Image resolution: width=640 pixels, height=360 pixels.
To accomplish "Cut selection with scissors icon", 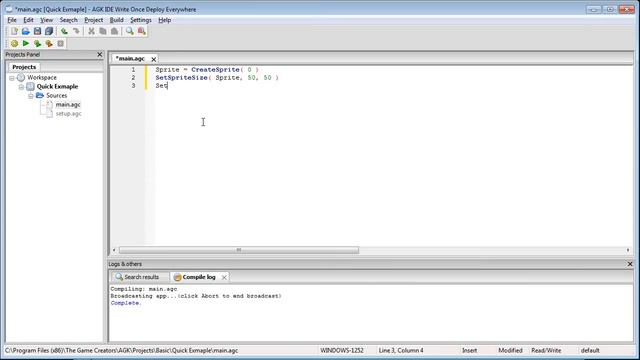I will 91,31.
